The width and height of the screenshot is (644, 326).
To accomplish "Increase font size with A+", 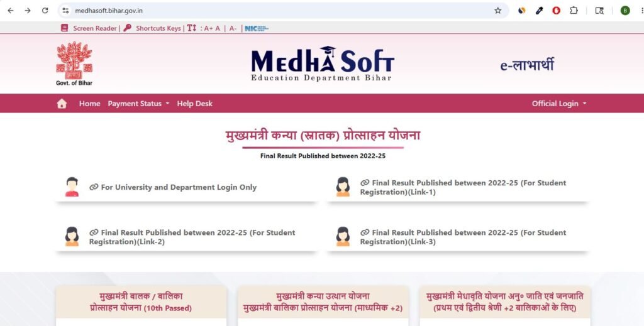I will (208, 28).
